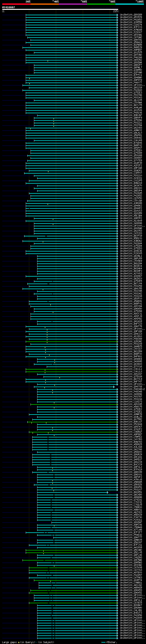The image size is (146, 644).
Task: Select the UniRef100_P46077 label
Action: point(131,82)
